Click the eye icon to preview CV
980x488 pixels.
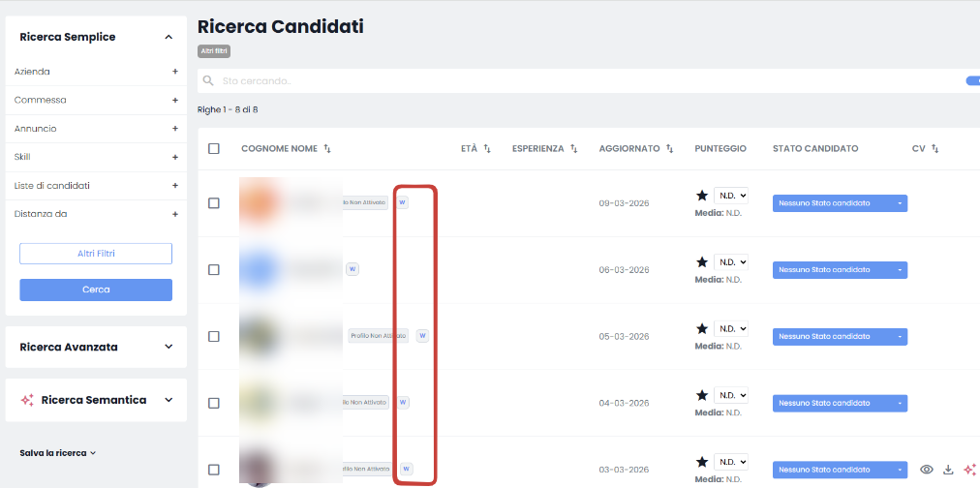click(927, 470)
